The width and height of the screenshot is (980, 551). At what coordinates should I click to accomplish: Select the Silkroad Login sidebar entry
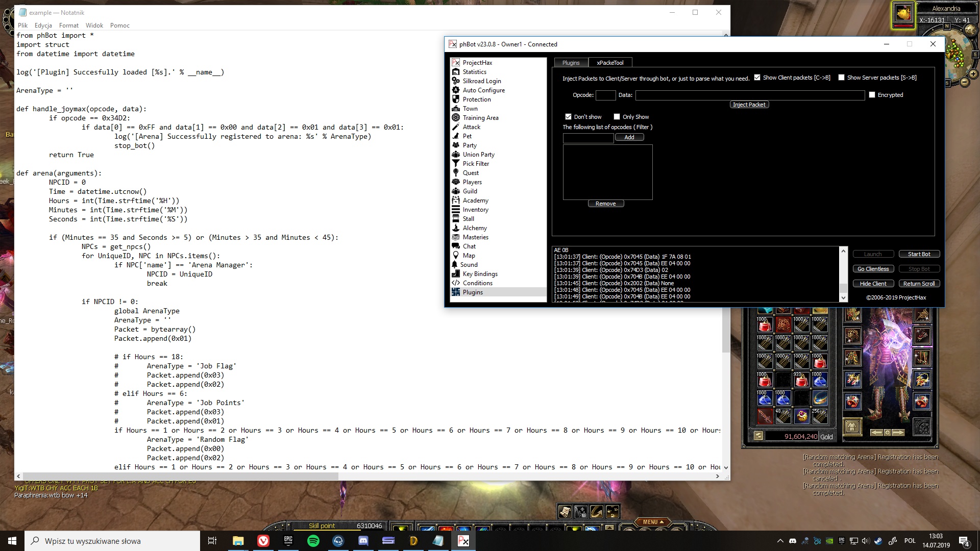point(481,81)
